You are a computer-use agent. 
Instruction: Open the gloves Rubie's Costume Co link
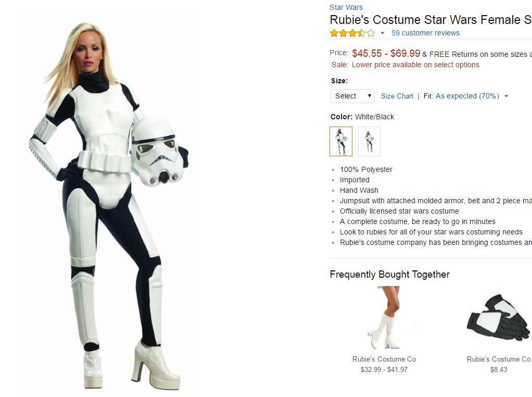point(498,359)
